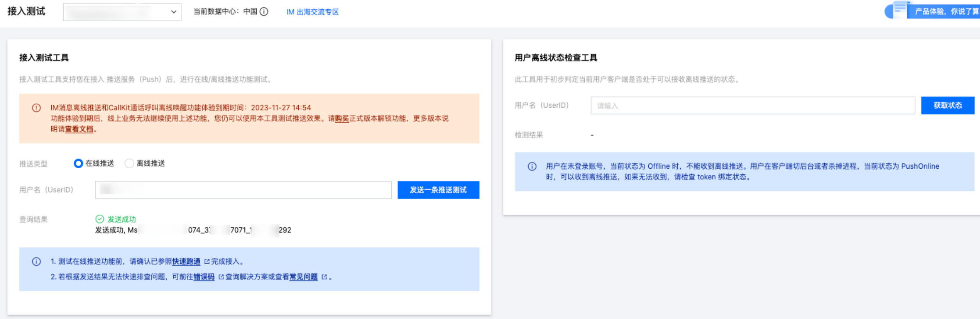Open the 快速跑通 guide link

186,262
